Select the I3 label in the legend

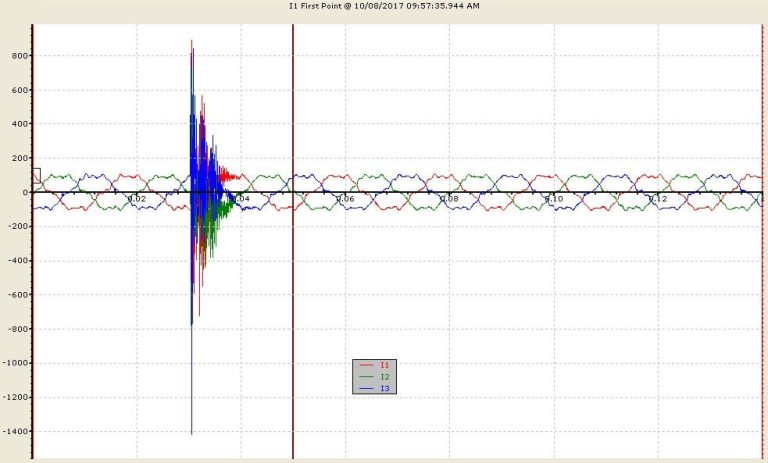384,389
